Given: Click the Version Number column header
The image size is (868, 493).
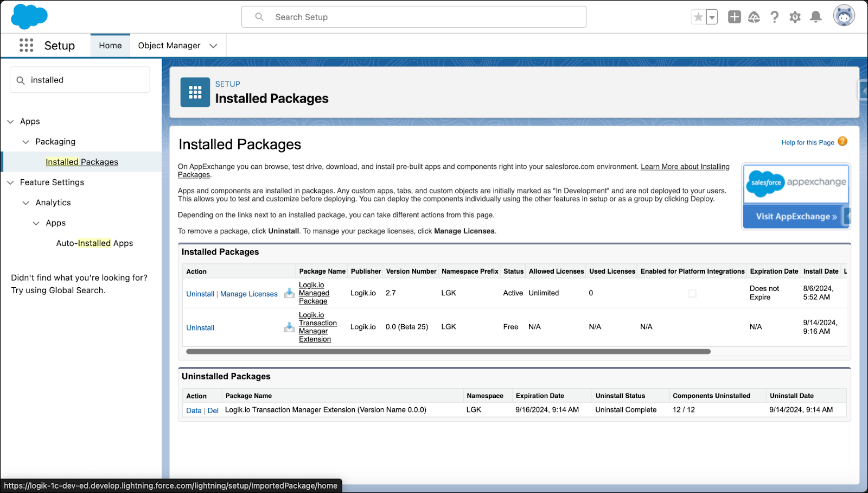Looking at the screenshot, I should coord(411,271).
